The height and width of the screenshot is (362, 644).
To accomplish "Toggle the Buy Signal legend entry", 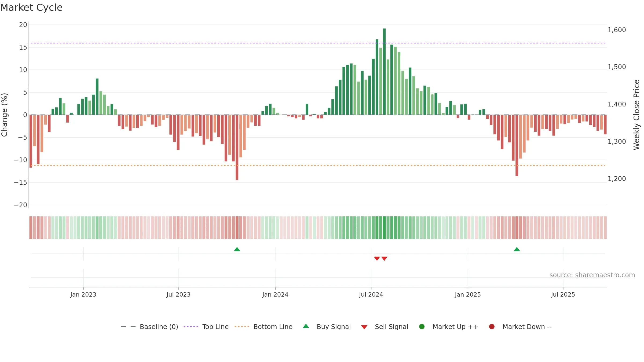I will pyautogui.click(x=327, y=327).
